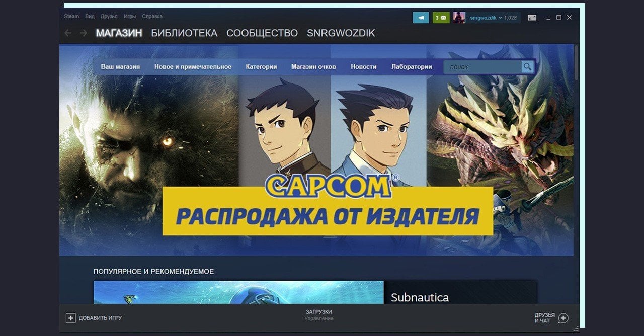This screenshot has width=644, height=336.
Task: Open the Новости store link
Action: pyautogui.click(x=364, y=67)
